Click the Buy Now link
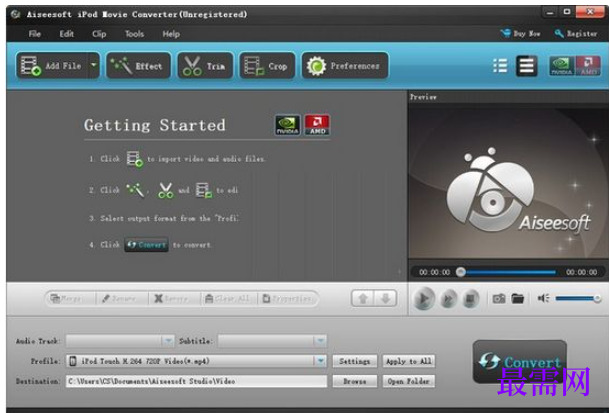This screenshot has width=609, height=413. pyautogui.click(x=520, y=33)
